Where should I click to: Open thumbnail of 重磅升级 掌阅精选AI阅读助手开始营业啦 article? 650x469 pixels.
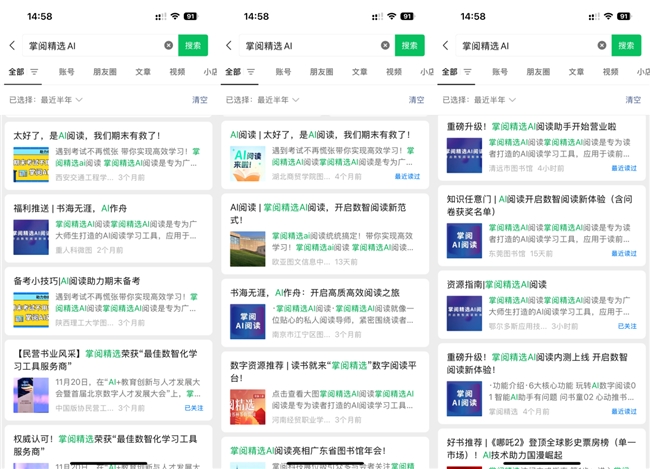(x=464, y=156)
